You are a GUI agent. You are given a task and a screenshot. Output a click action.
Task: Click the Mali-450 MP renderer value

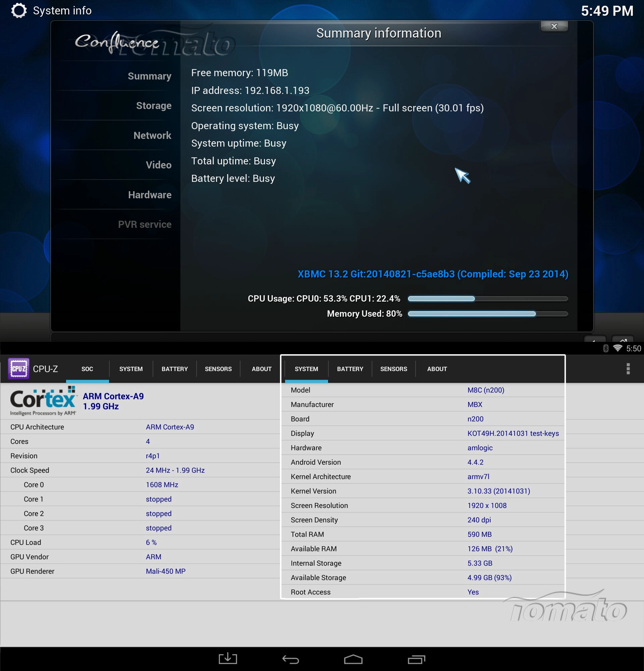pyautogui.click(x=166, y=571)
